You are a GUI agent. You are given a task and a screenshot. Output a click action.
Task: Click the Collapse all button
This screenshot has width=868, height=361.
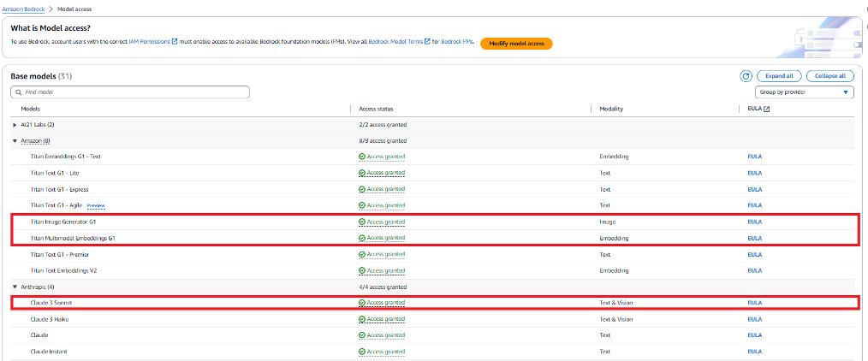point(829,76)
